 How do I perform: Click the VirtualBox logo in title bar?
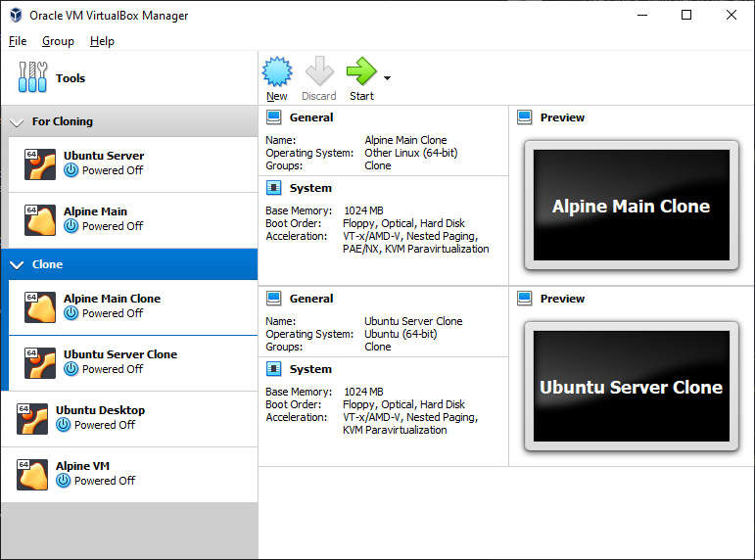[16, 15]
